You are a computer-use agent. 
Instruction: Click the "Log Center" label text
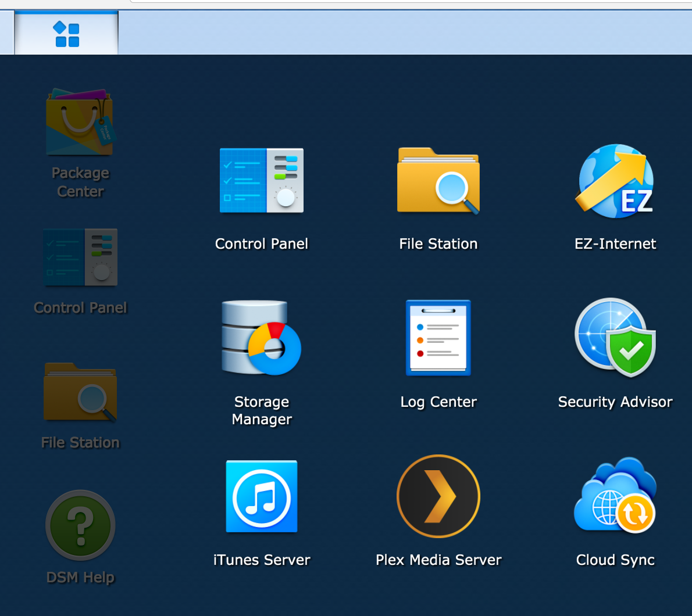tap(438, 402)
